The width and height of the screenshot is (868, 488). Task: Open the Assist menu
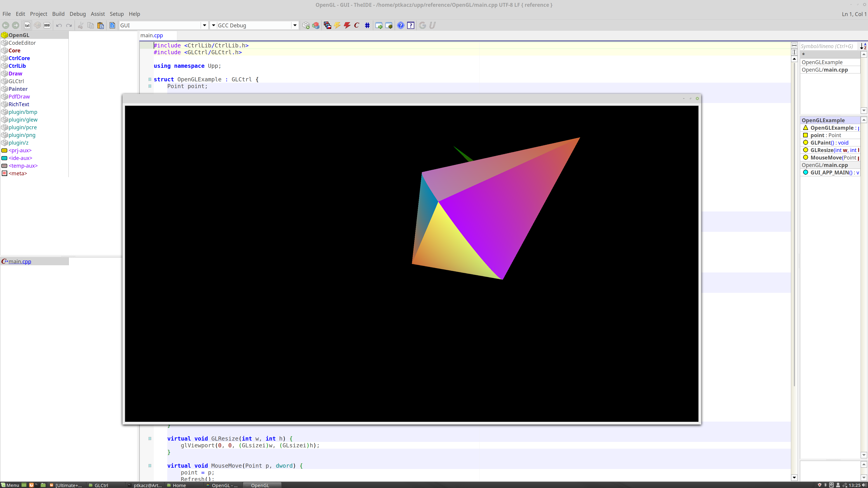(x=98, y=14)
